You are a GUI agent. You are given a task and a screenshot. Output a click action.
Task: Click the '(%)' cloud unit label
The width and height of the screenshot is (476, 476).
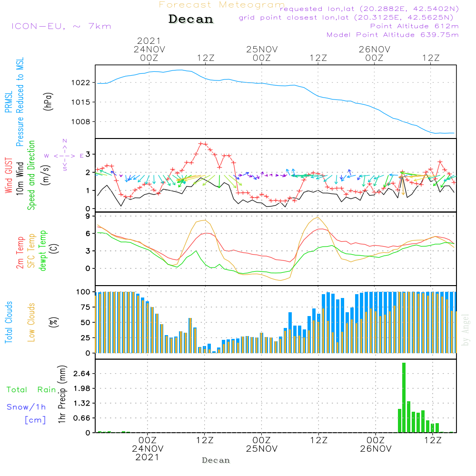tap(54, 322)
